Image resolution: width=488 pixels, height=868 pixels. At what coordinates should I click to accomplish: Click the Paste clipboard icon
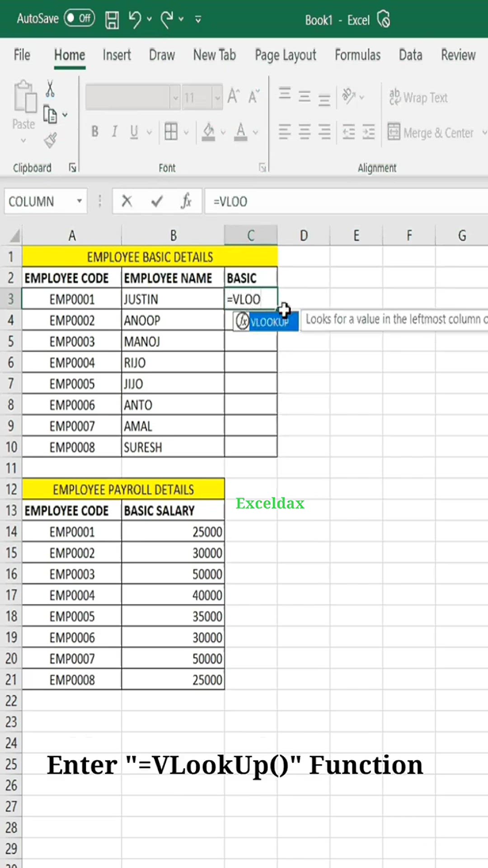click(24, 96)
